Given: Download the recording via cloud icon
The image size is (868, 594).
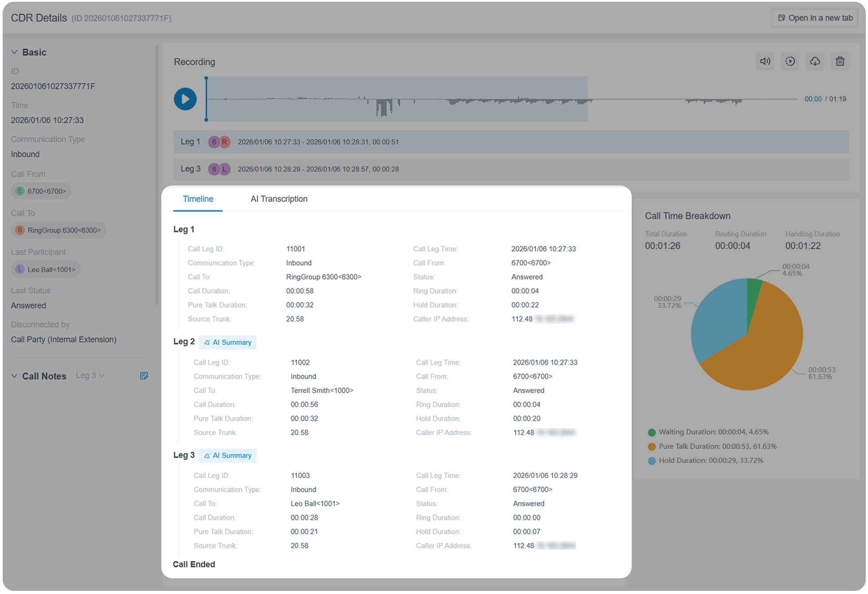Looking at the screenshot, I should point(815,61).
